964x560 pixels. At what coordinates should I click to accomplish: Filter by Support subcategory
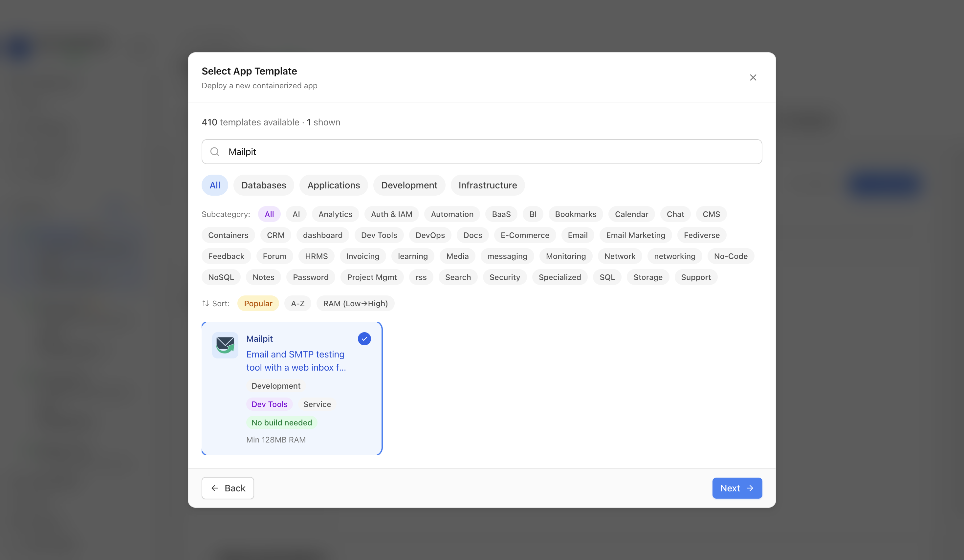(x=696, y=277)
